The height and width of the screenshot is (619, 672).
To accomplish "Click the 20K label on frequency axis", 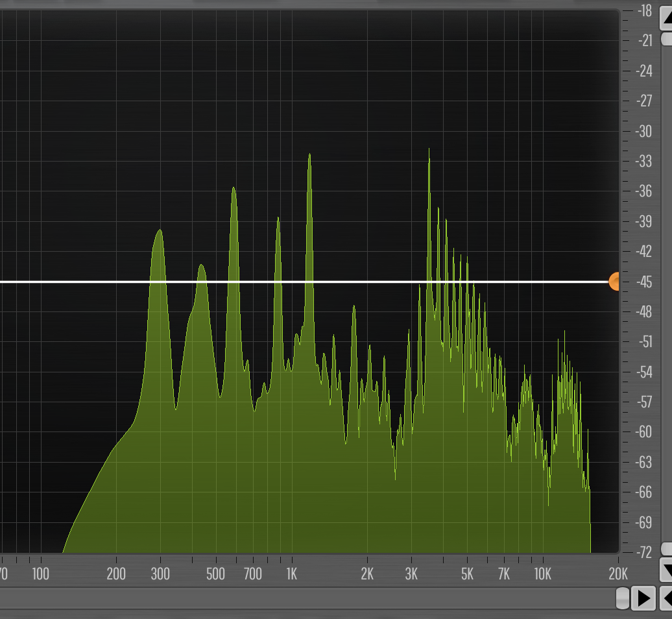I will [x=618, y=574].
